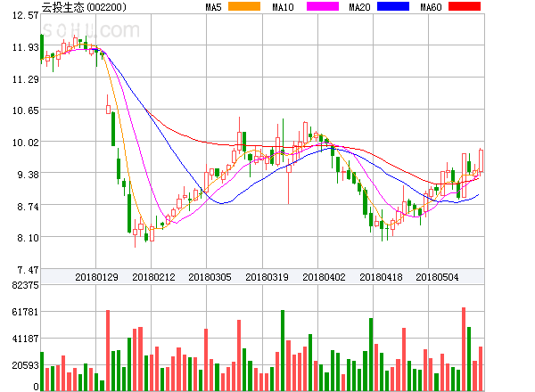Click the 7.47 price axis label
The image size is (535, 392).
point(28,270)
